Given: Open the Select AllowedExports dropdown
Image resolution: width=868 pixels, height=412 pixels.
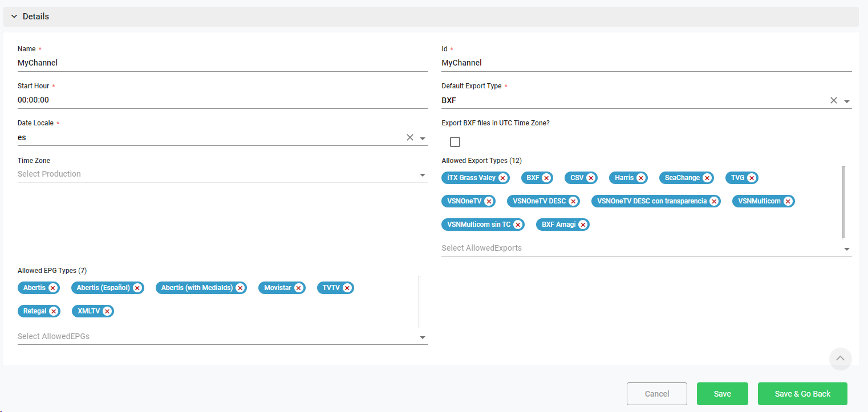Looking at the screenshot, I should coord(847,249).
